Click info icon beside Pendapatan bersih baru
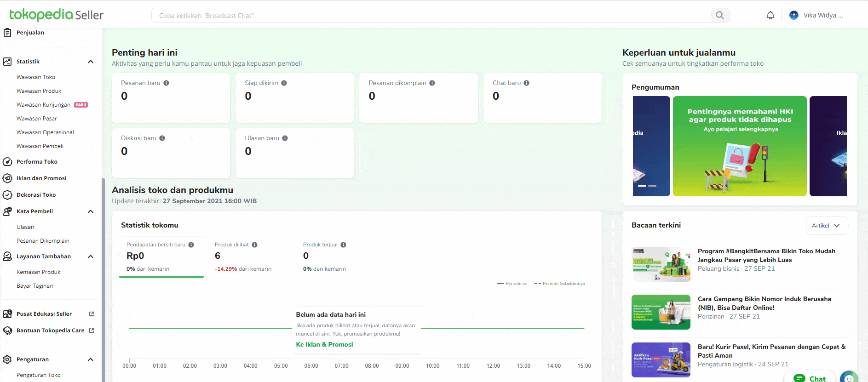This screenshot has width=868, height=382. click(191, 245)
